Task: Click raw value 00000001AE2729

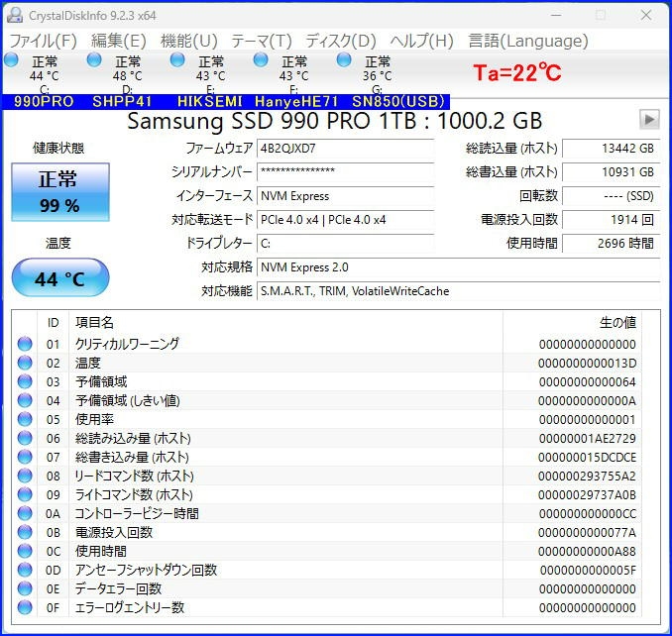Action: [587, 438]
